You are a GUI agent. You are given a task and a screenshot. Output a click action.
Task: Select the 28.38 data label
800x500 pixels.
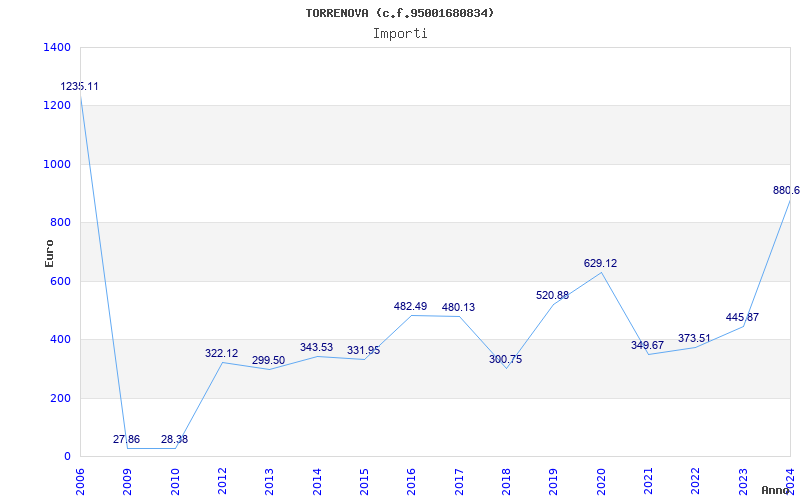174,439
